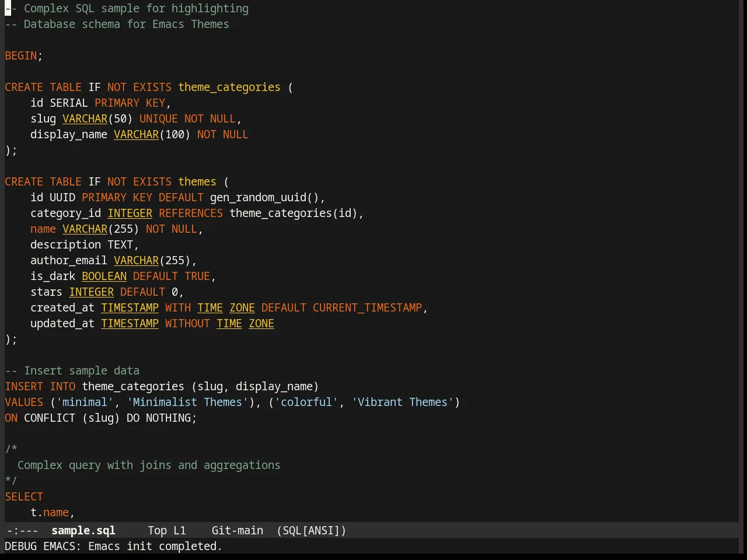Place cursor on the BEGIN keyword
Screen dimensions: 747x560
click(x=21, y=55)
